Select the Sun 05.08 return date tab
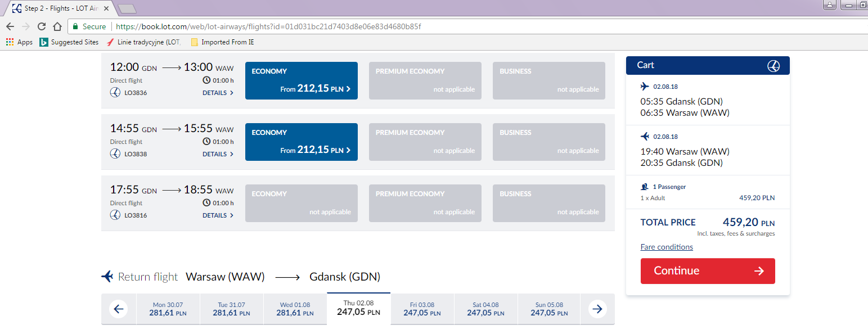The image size is (868, 334). pyautogui.click(x=549, y=309)
